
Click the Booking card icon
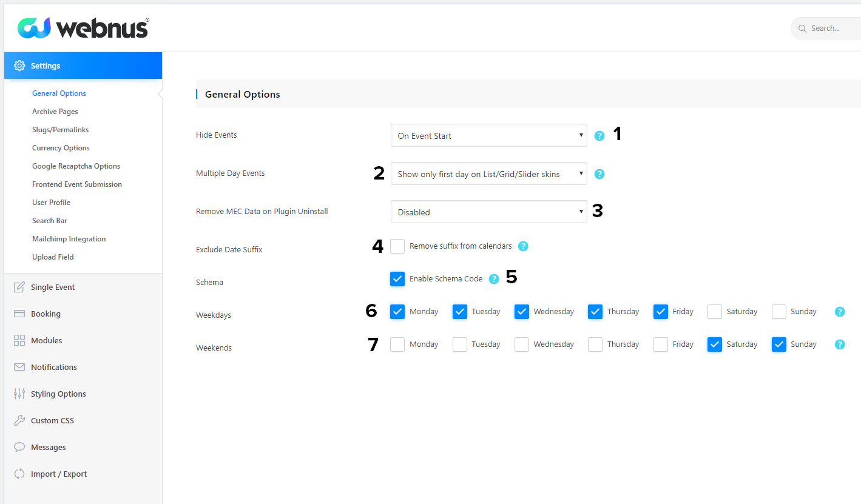(x=19, y=314)
